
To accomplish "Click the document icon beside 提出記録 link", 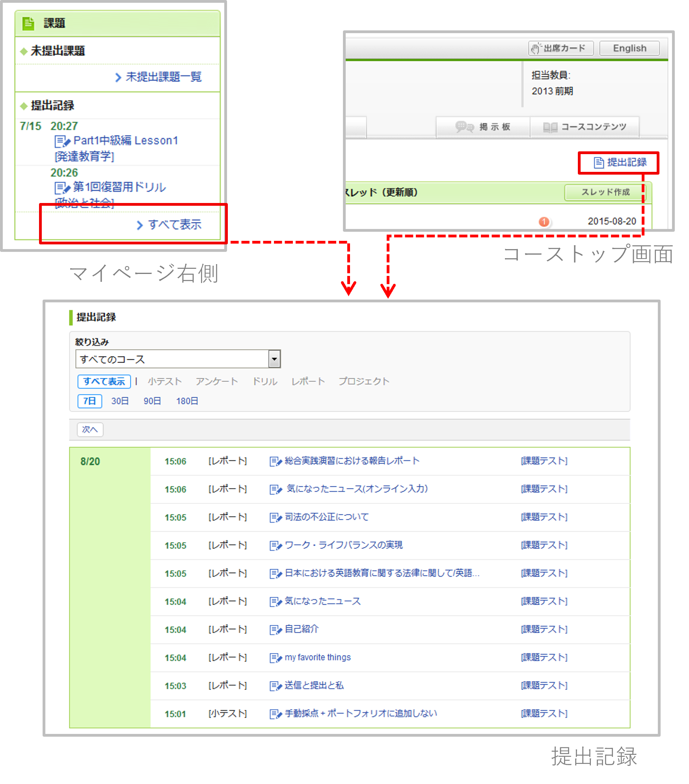I will coord(598,162).
